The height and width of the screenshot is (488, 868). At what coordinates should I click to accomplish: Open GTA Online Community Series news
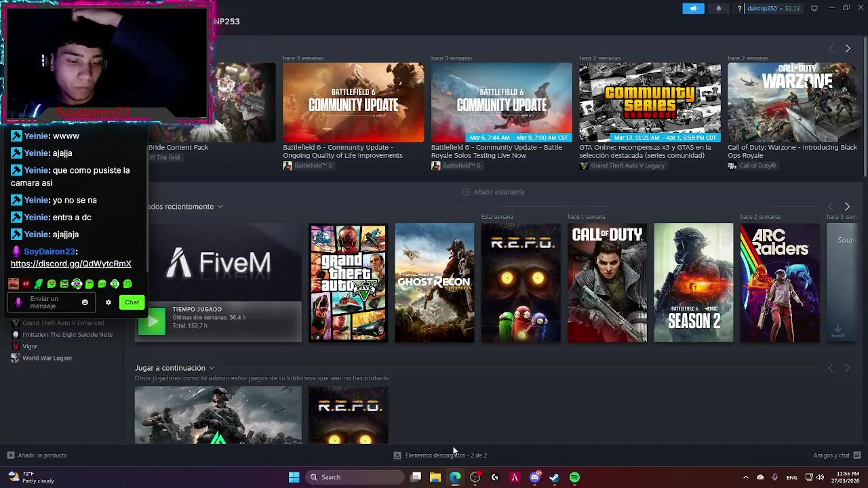pos(650,102)
